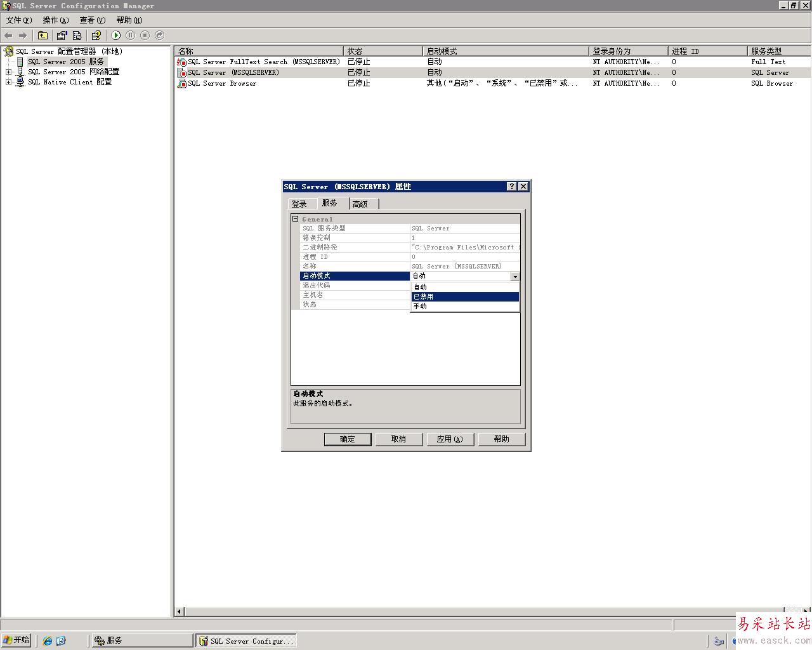Open Properties from the toolbar icon

tap(62, 36)
